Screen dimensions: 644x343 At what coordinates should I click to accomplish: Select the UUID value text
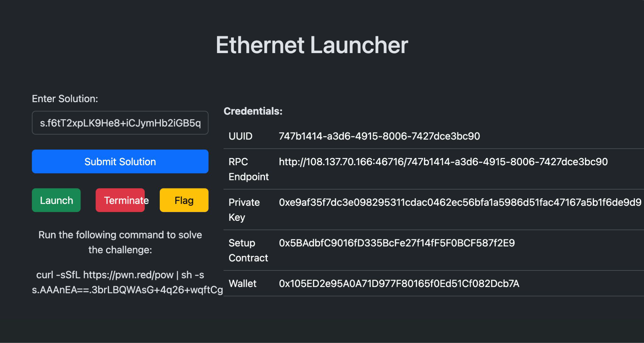(x=379, y=136)
